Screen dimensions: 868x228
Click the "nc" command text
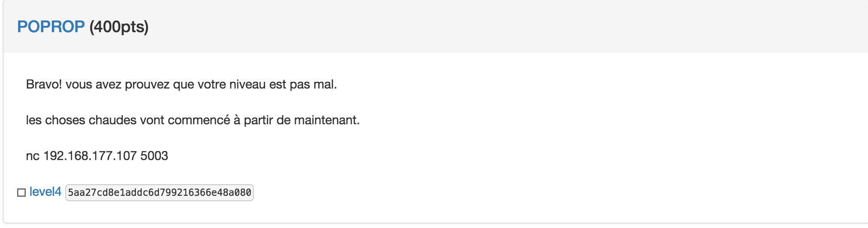pyautogui.click(x=33, y=156)
